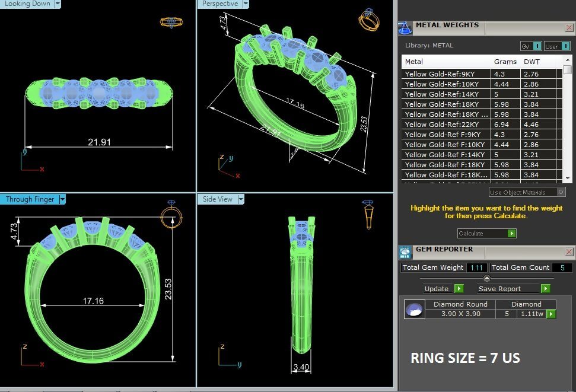
Task: Select the Yellow Gold-Ref:22KY row
Action: click(446, 125)
